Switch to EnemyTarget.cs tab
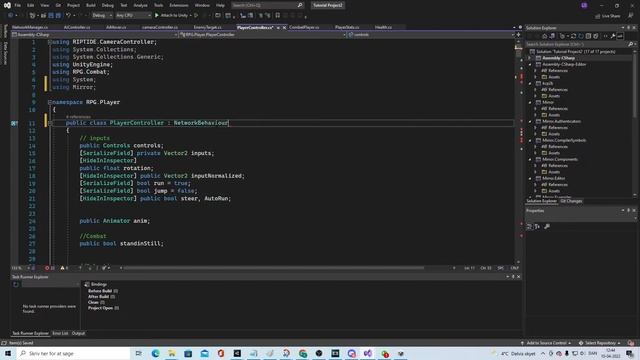This screenshot has width=640, height=360. [x=207, y=27]
